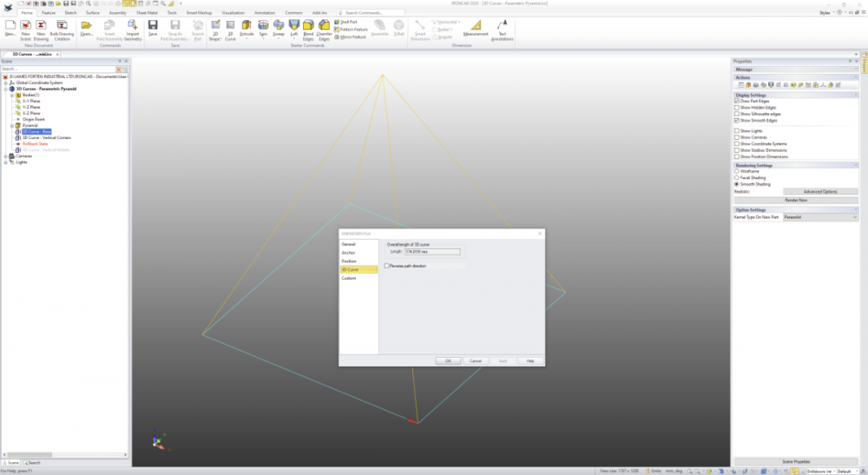Click the Mirror Feature command
868x475 pixels.
point(351,37)
